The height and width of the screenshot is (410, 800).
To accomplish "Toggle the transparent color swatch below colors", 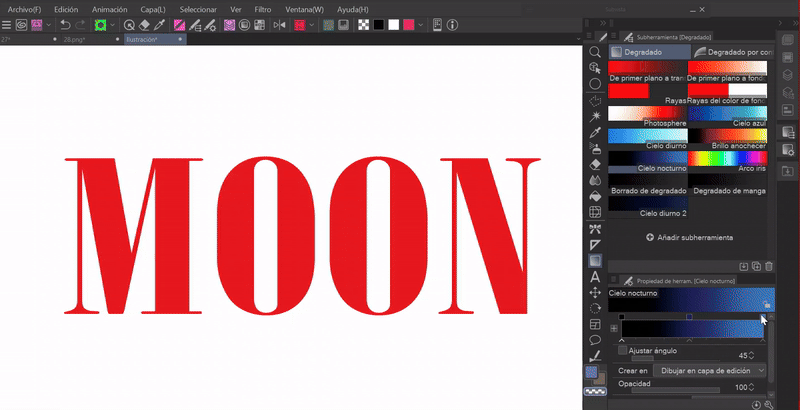I will [595, 392].
